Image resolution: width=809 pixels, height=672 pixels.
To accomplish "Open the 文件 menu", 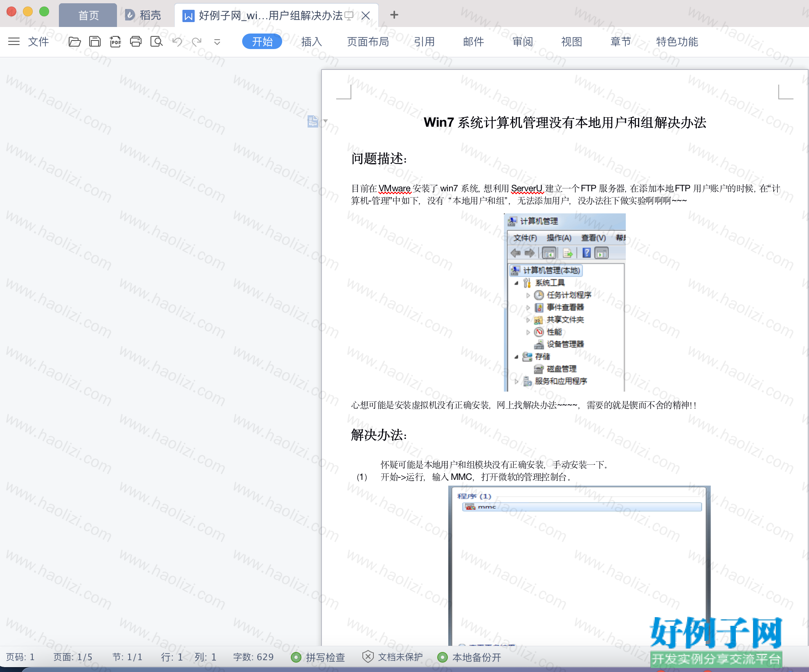I will click(38, 41).
